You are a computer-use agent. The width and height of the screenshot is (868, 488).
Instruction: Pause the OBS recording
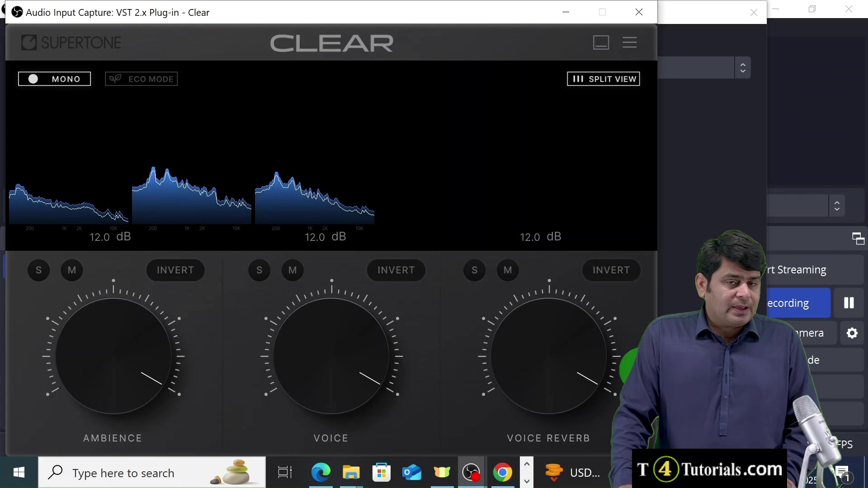tap(849, 303)
